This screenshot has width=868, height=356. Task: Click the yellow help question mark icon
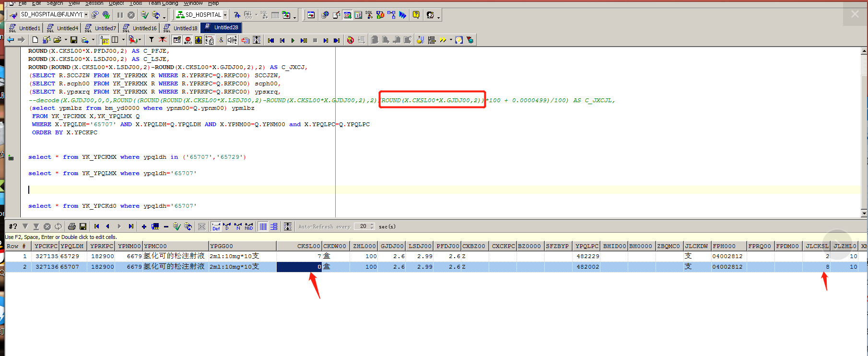[416, 15]
